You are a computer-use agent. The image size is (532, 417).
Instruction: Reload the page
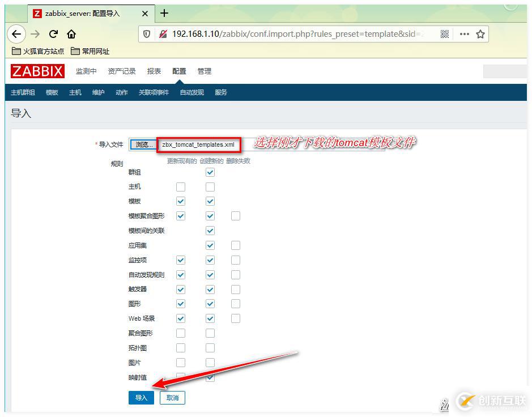click(53, 34)
